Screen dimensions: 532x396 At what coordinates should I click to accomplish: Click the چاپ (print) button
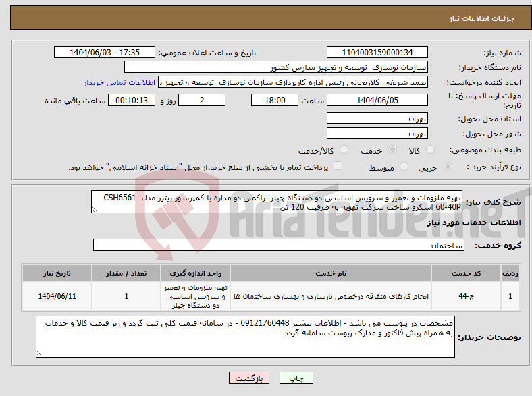296,378
